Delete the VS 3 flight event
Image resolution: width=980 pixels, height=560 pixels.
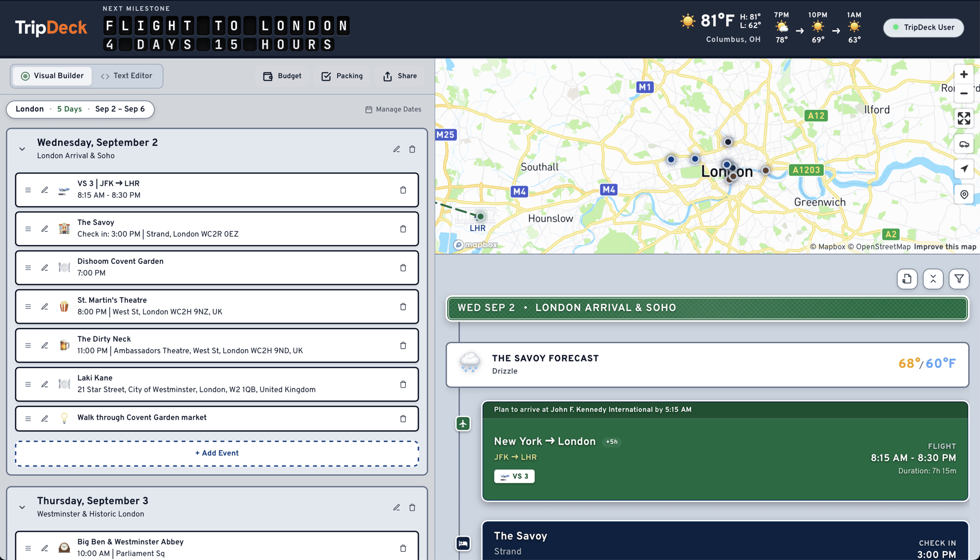(403, 190)
